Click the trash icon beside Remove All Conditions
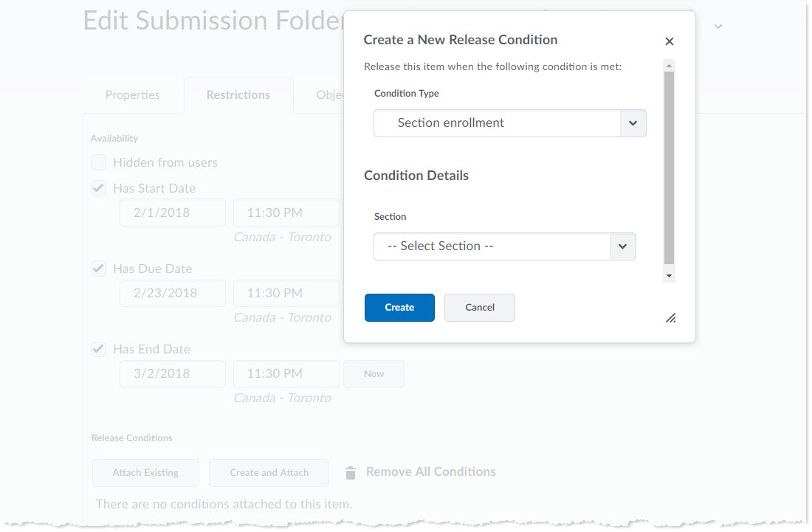Image resolution: width=812 pixels, height=532 pixels. (x=351, y=473)
